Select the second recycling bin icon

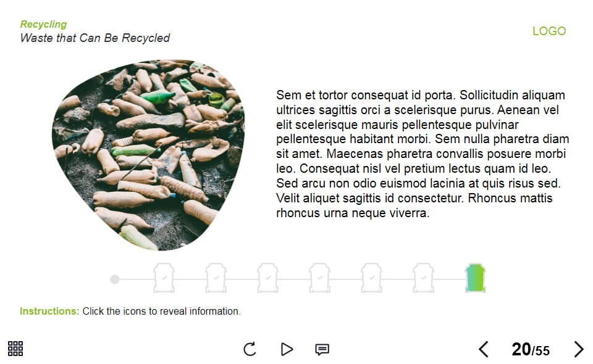tap(216, 278)
